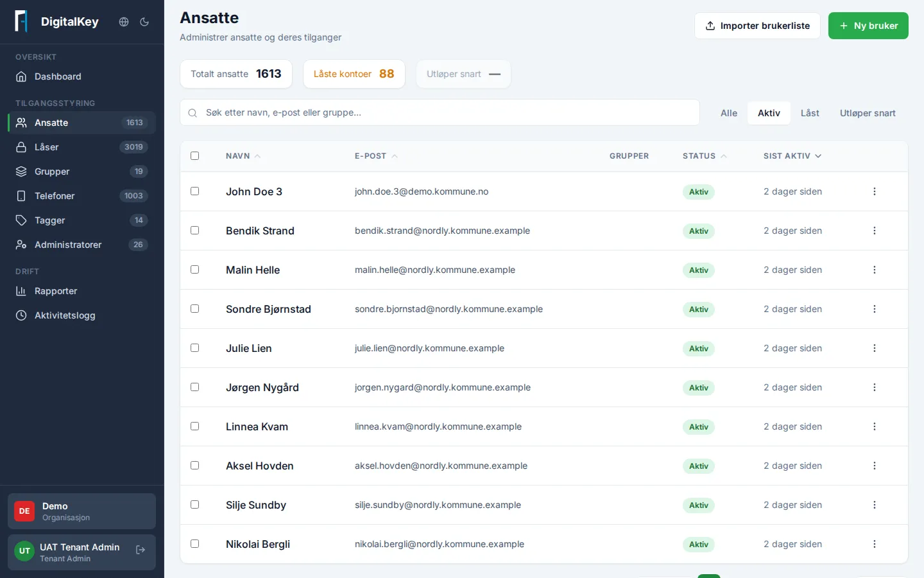Screen dimensions: 924x578
Task: Click Importer brukerliste button
Action: tap(757, 26)
